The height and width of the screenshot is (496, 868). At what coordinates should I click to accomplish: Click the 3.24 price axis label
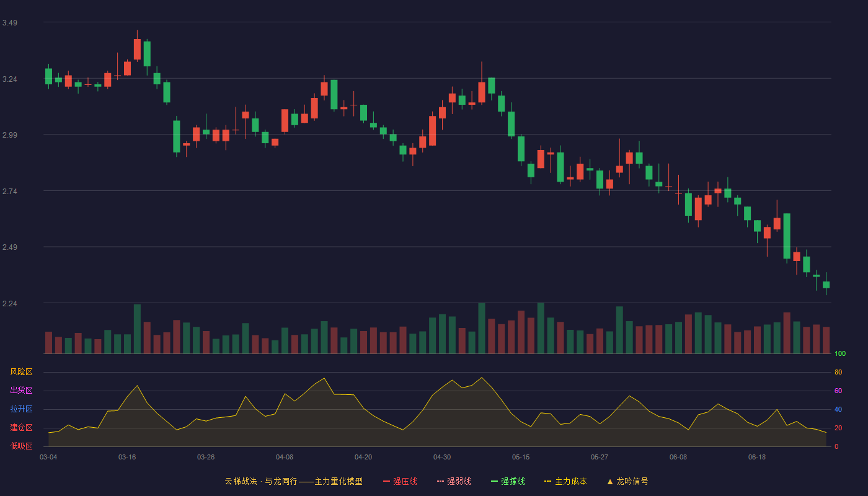click(x=9, y=79)
